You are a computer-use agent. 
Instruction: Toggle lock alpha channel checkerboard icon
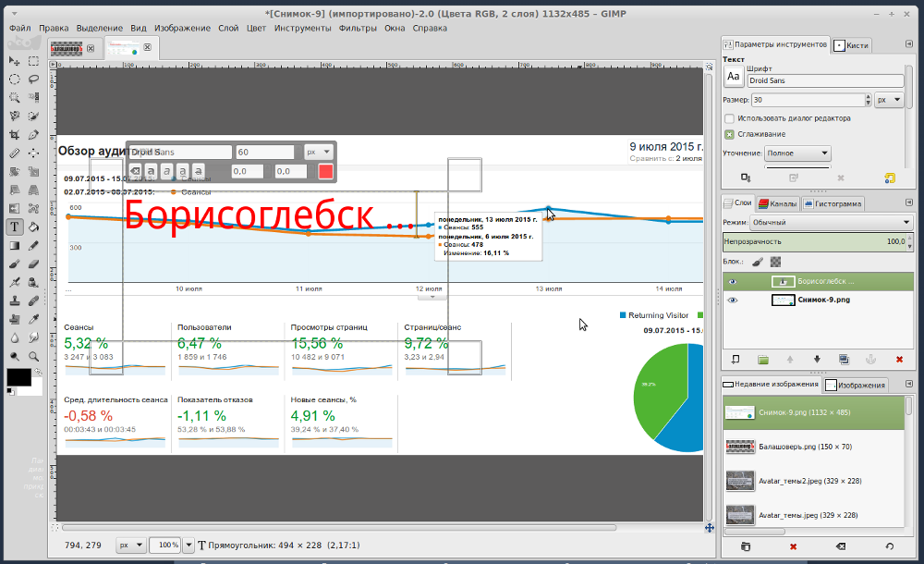point(776,262)
